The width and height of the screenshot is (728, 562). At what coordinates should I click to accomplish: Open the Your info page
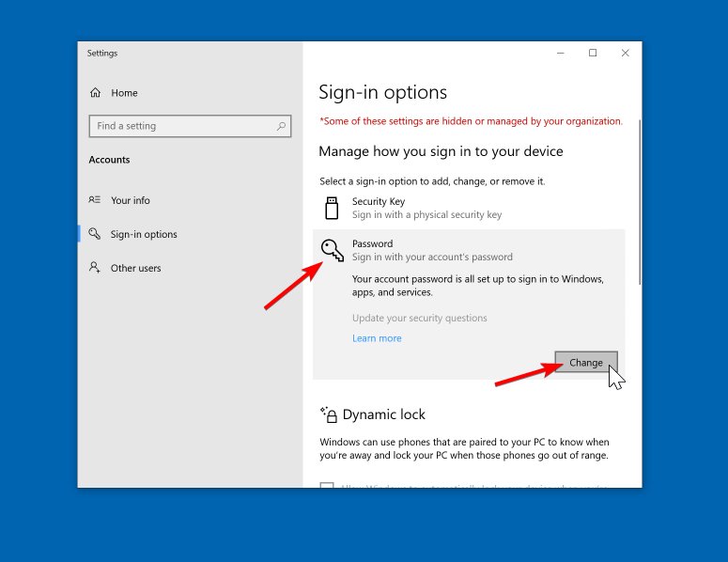point(130,200)
